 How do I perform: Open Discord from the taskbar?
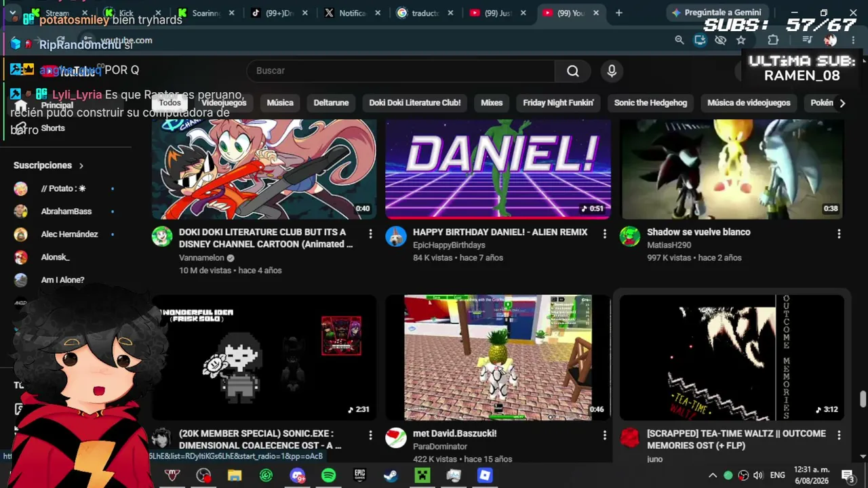(x=297, y=476)
